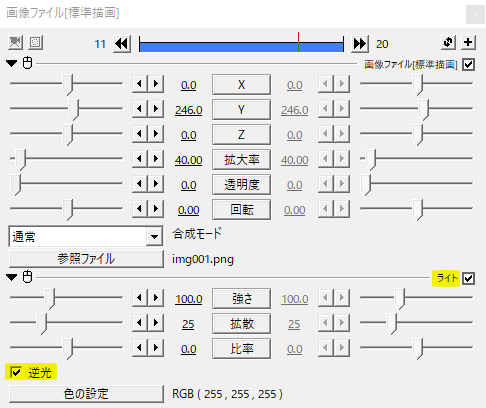The height and width of the screenshot is (408, 486).
Task: Jump to previous midpoint with rewind arrows
Action: (x=122, y=44)
